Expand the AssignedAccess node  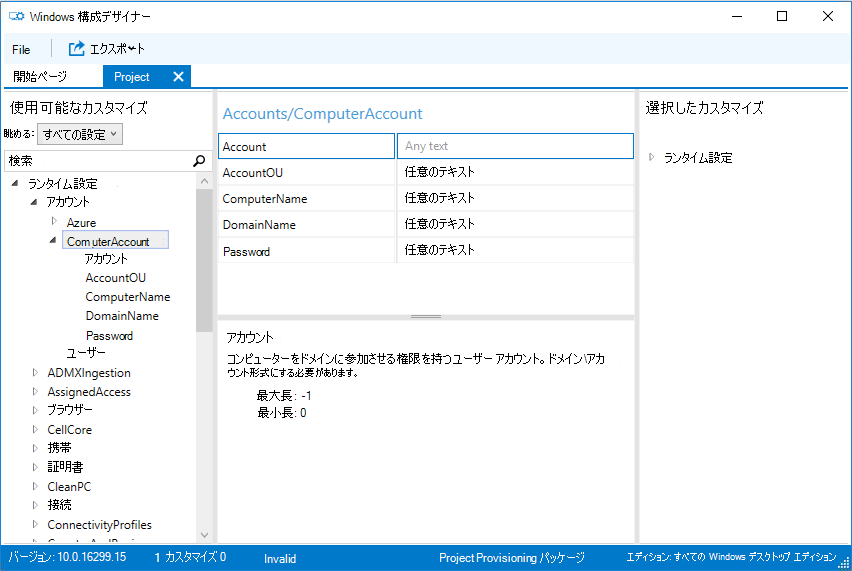pos(35,392)
